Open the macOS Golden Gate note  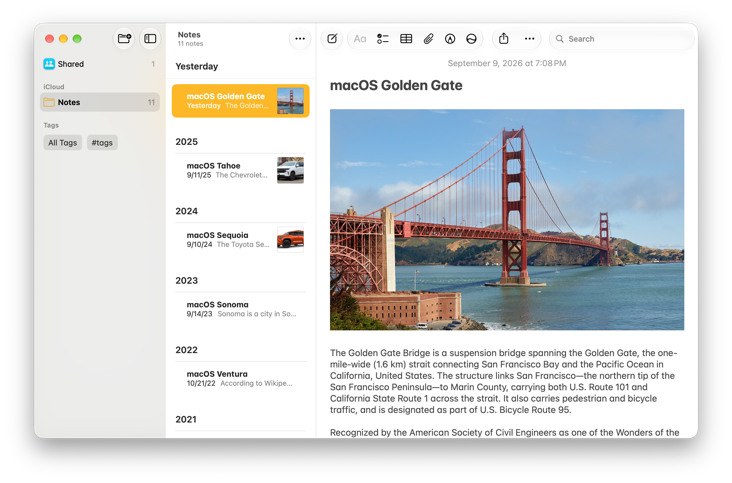(x=240, y=101)
